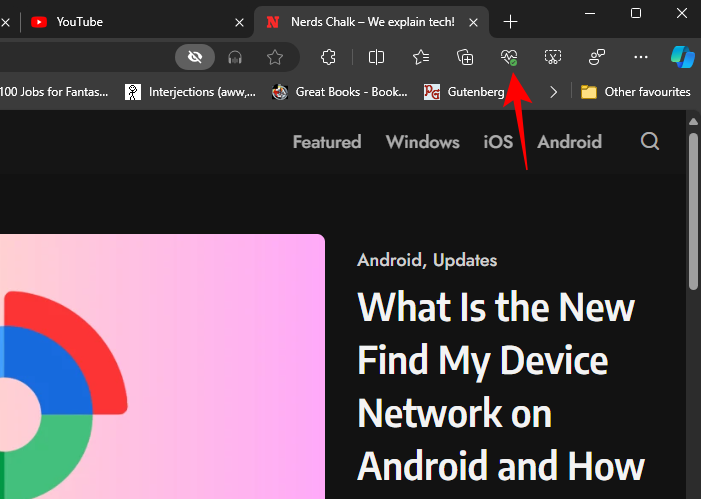701x499 pixels.
Task: Go to Android section
Action: [x=570, y=142]
